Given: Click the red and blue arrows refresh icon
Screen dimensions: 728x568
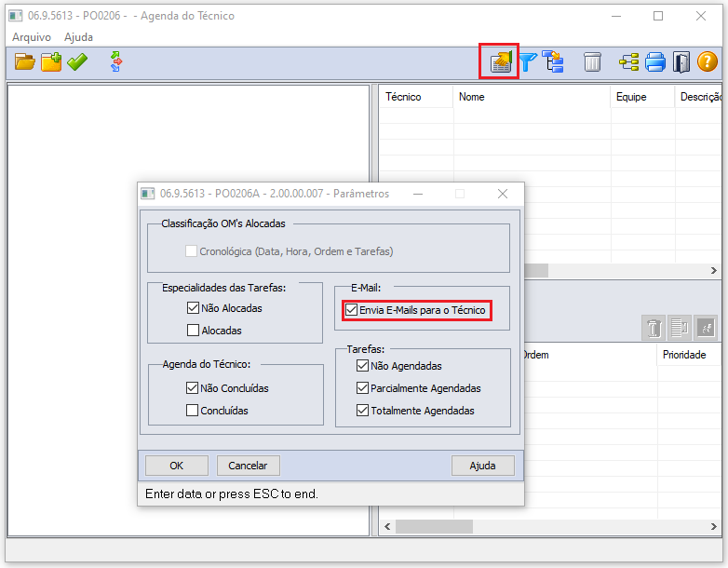Looking at the screenshot, I should click(x=116, y=61).
